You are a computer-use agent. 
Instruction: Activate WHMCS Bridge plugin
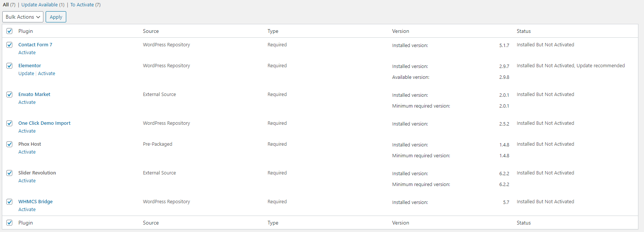click(27, 210)
